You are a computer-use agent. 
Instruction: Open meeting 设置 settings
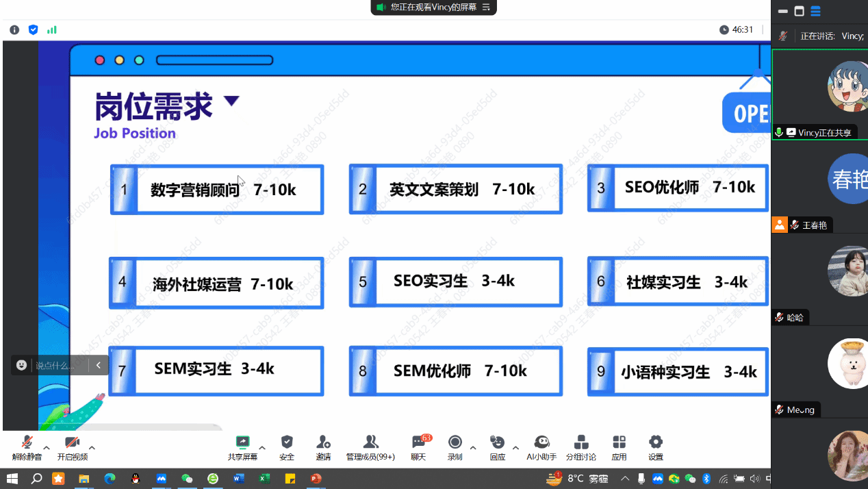[x=655, y=447]
